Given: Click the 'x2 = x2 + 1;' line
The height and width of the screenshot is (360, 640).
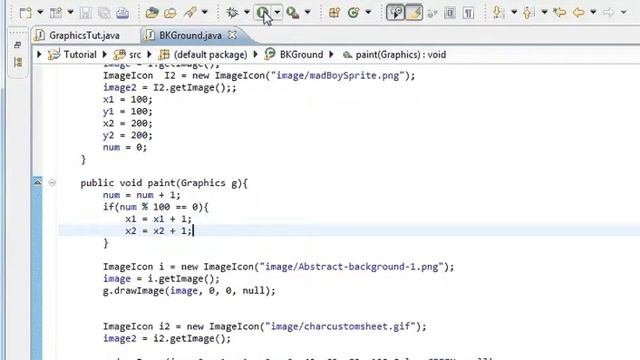Looking at the screenshot, I should pos(158,231).
